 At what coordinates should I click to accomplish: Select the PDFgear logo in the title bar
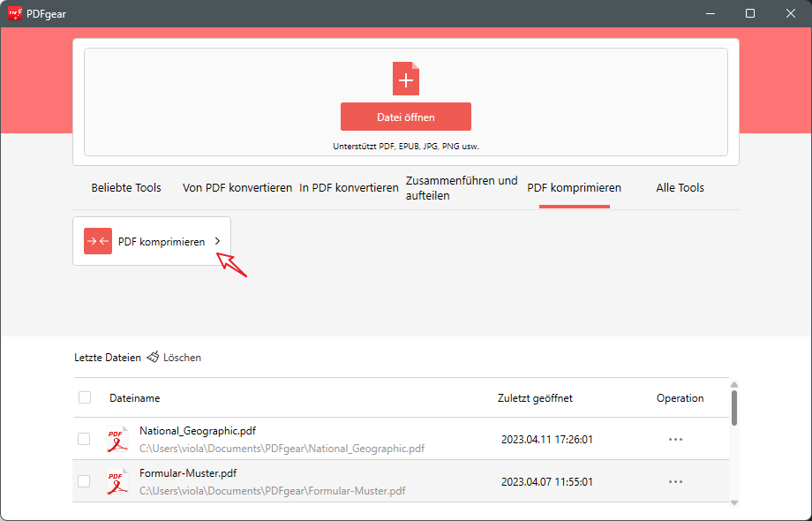[x=15, y=13]
